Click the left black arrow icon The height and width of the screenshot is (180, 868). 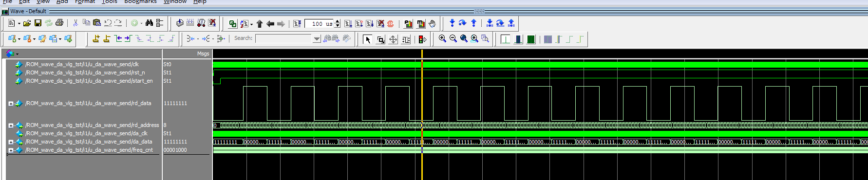point(270,23)
